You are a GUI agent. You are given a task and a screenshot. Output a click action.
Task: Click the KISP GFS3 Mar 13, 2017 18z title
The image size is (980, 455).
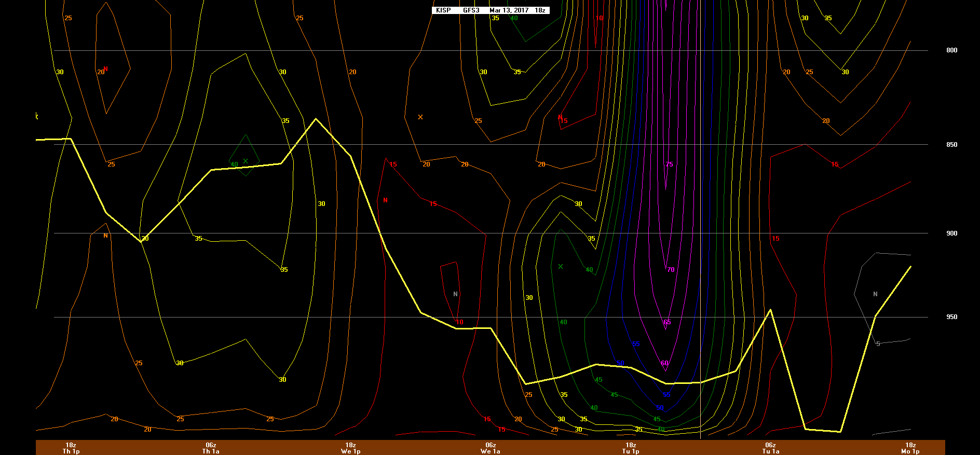490,10
